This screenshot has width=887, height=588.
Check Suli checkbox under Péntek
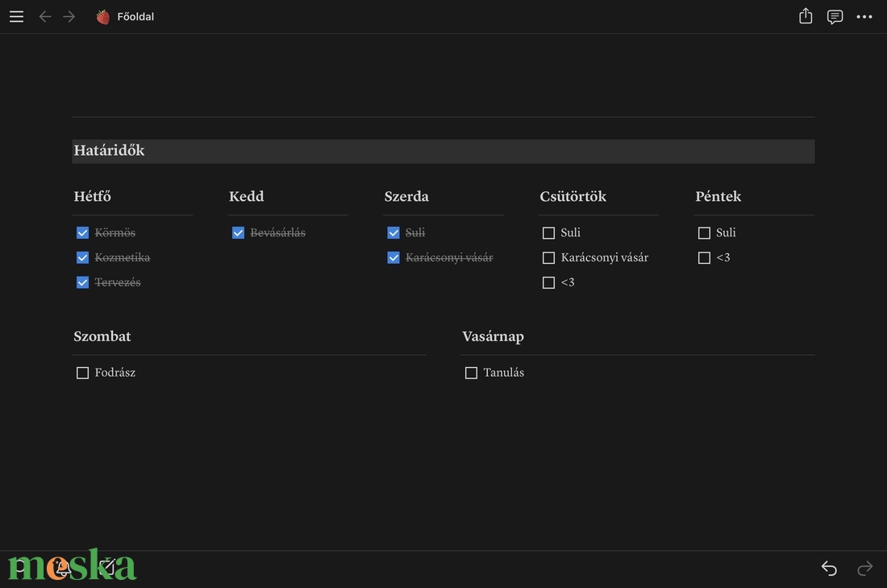click(x=704, y=232)
